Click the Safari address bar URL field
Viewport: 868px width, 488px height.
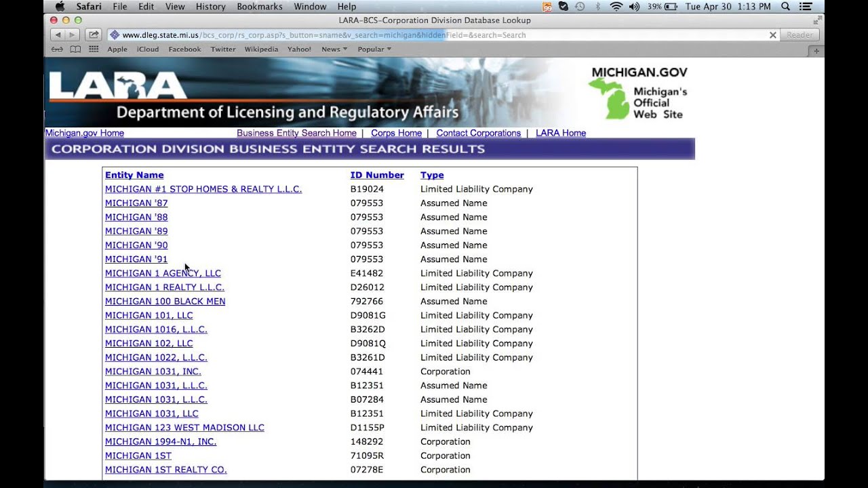point(443,35)
